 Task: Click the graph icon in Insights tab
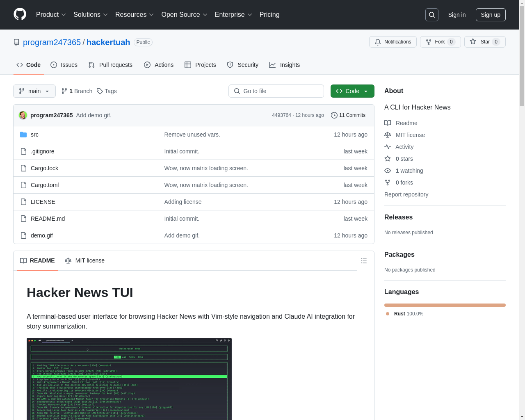[x=272, y=65]
